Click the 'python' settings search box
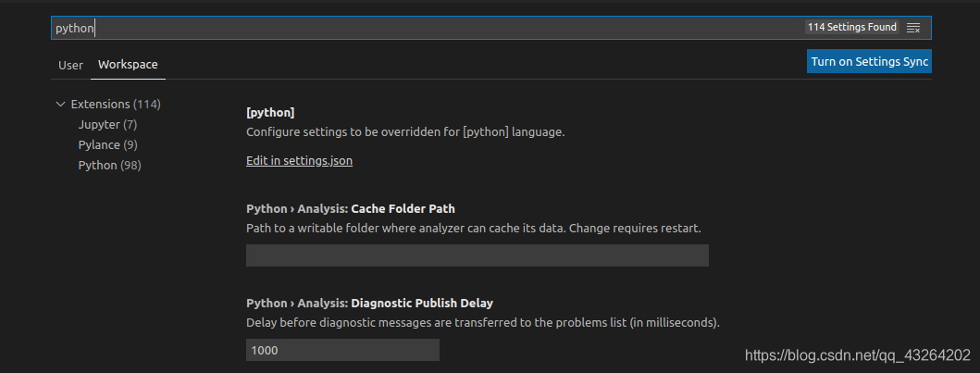 [x=416, y=28]
